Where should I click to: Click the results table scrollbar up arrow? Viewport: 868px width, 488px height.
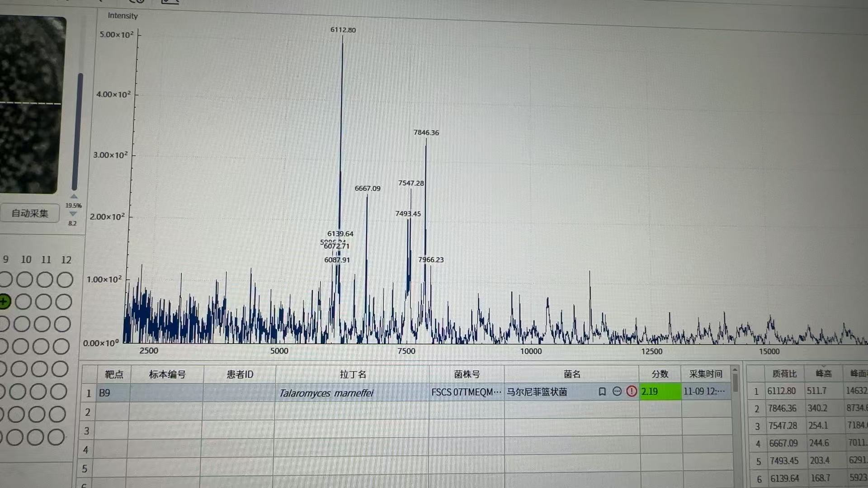735,370
